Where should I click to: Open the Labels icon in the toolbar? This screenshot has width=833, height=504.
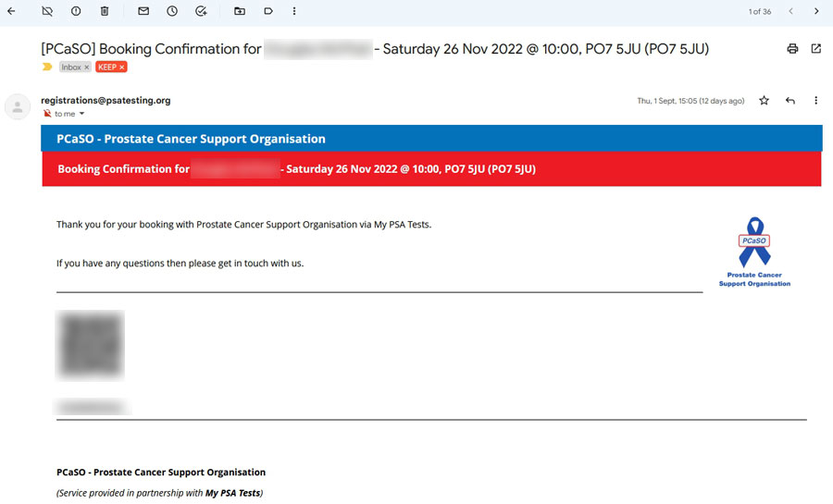pyautogui.click(x=268, y=11)
